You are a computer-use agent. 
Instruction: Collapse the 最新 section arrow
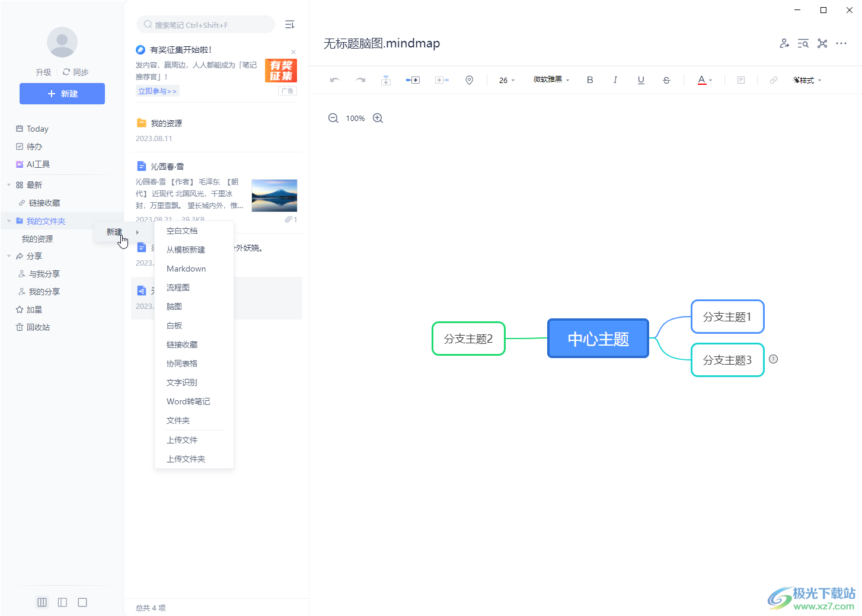point(9,185)
